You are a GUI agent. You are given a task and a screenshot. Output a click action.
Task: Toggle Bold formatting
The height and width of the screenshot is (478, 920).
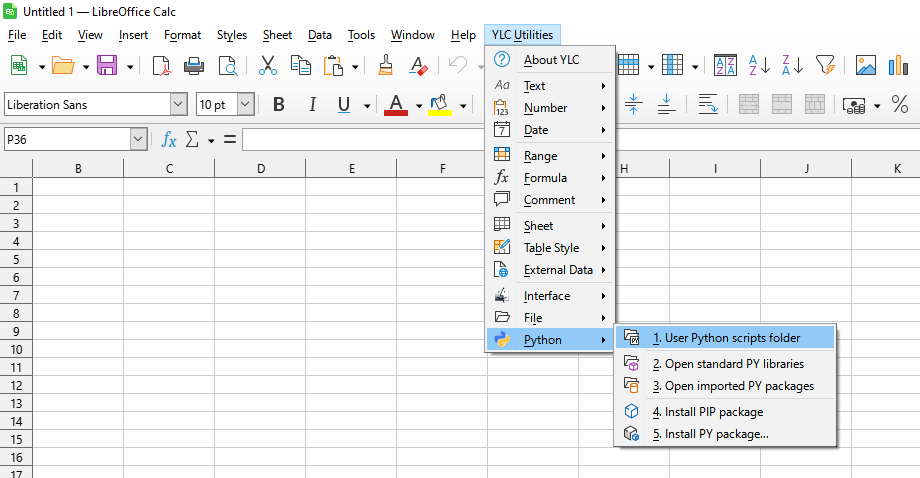pyautogui.click(x=279, y=105)
